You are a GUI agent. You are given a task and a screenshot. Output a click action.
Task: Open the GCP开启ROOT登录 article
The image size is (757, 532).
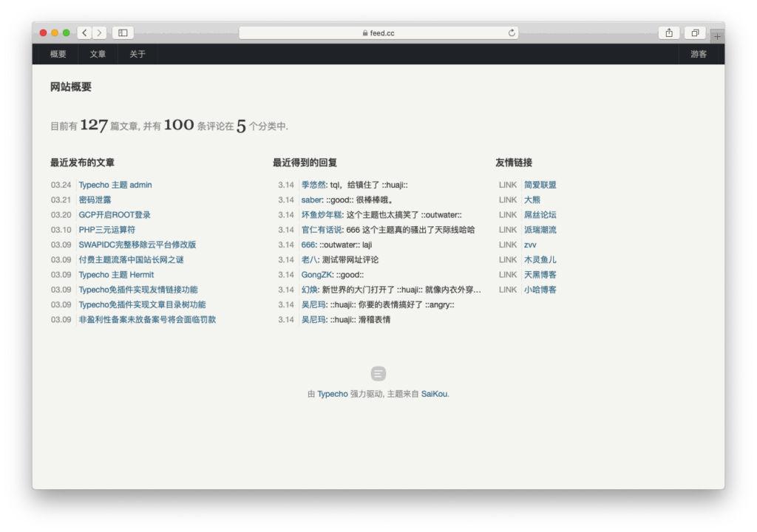pos(115,214)
